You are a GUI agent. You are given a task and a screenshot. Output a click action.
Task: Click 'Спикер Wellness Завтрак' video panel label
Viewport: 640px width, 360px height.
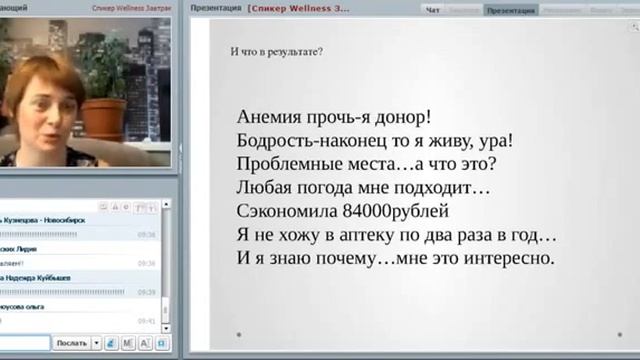tap(131, 8)
